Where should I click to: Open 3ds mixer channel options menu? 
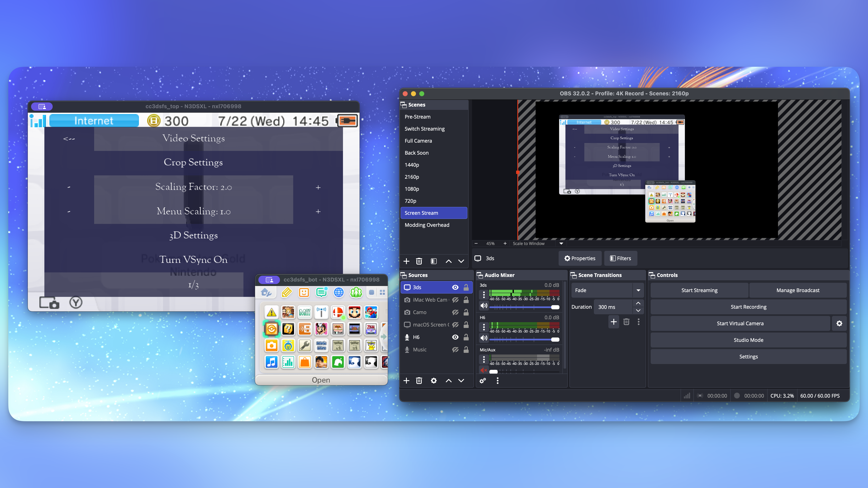pyautogui.click(x=484, y=295)
